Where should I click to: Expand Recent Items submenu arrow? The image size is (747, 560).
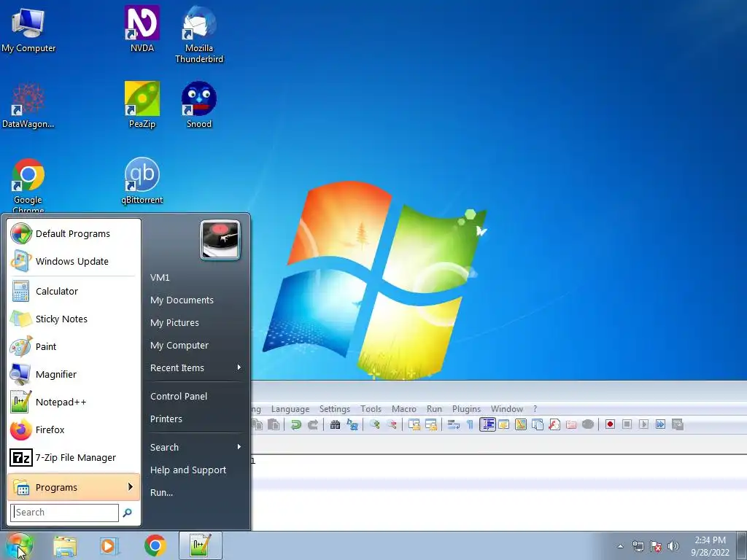239,367
